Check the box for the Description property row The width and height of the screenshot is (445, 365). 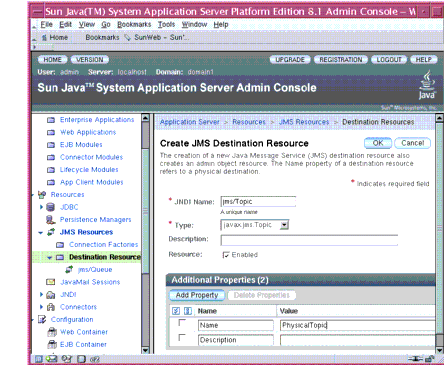click(x=182, y=338)
